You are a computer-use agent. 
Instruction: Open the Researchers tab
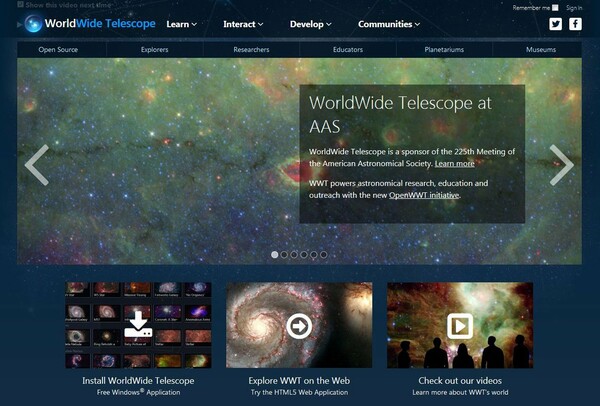[251, 50]
